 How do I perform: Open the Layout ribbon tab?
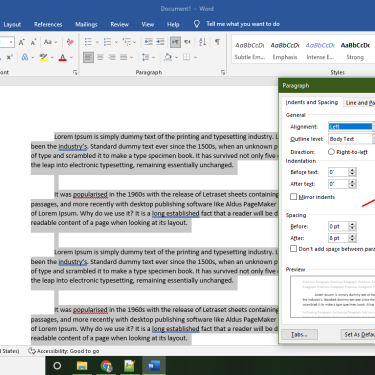click(x=12, y=24)
